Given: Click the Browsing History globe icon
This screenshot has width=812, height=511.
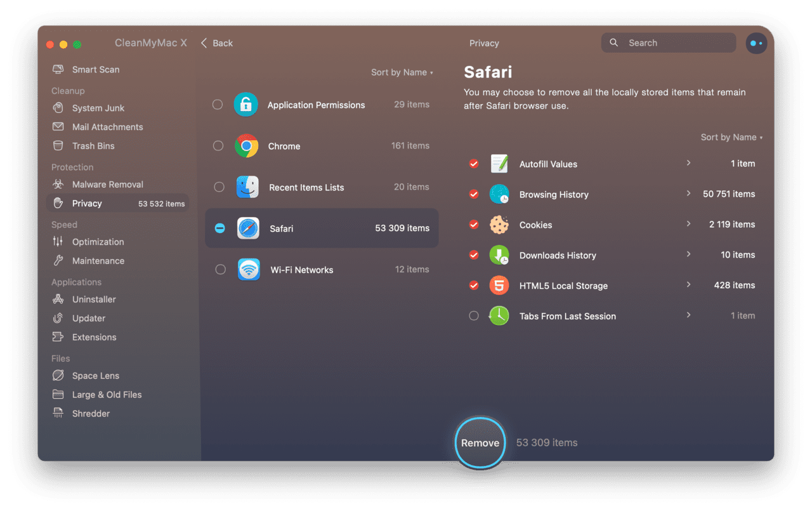Looking at the screenshot, I should pos(499,194).
